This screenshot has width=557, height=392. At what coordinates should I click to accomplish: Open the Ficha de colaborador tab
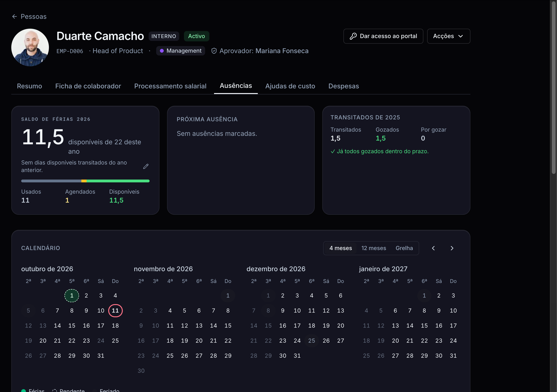[88, 86]
